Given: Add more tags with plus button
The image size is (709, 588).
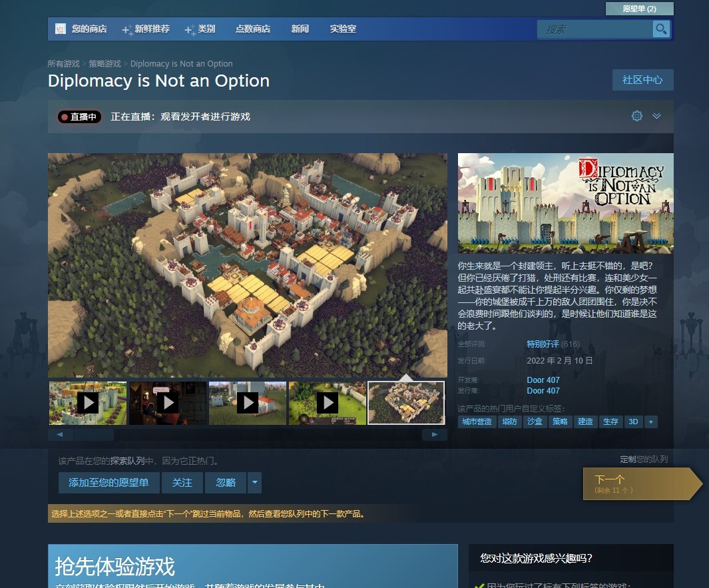Looking at the screenshot, I should point(650,422).
